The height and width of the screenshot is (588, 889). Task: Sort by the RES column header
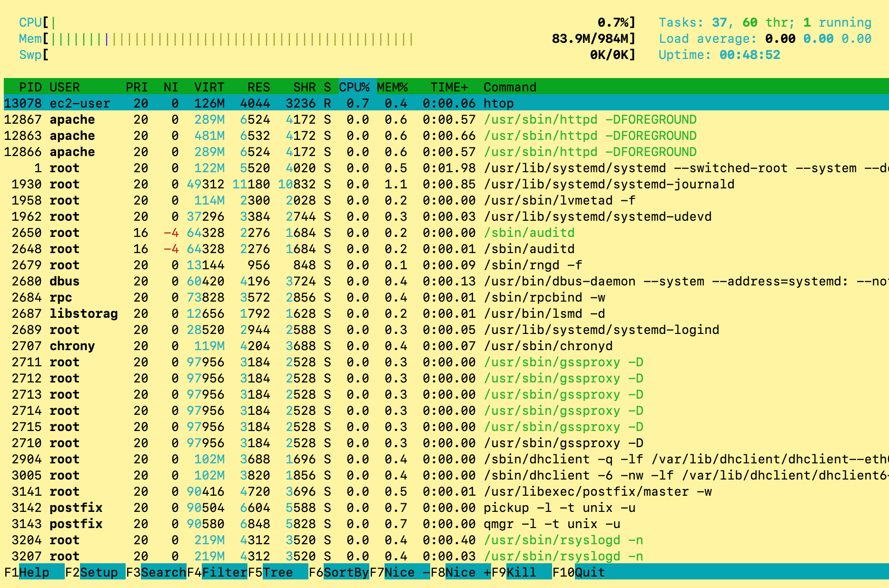258,87
